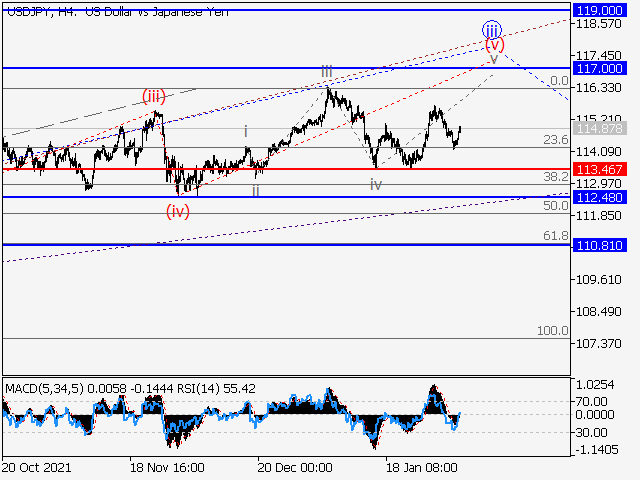
Task: Click the 100.0 Fibonacci level label
Action: (553, 331)
